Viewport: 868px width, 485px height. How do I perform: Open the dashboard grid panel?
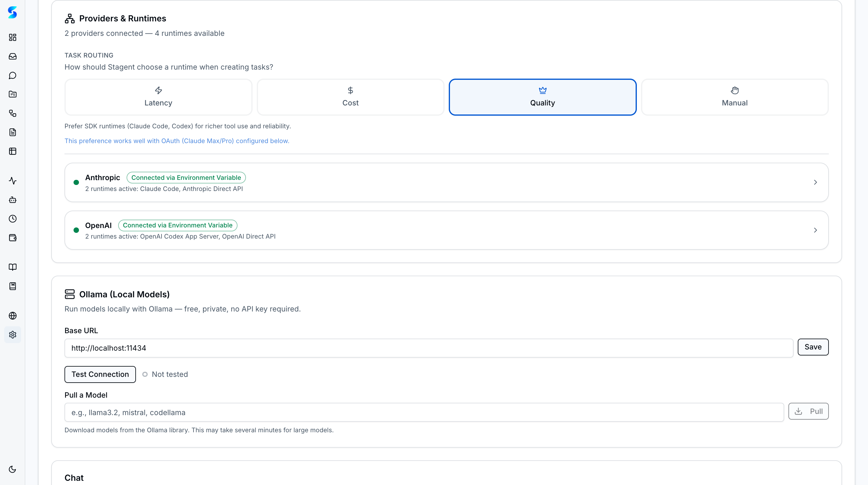[12, 37]
